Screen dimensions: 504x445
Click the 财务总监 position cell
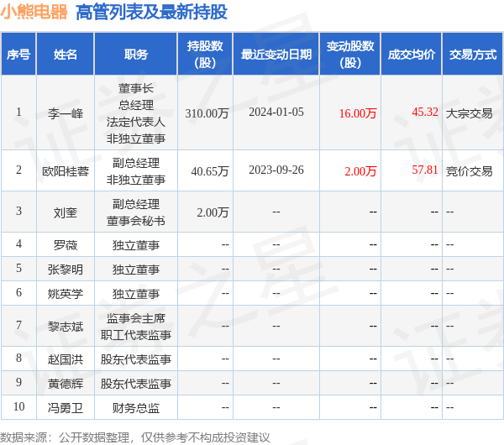click(136, 408)
